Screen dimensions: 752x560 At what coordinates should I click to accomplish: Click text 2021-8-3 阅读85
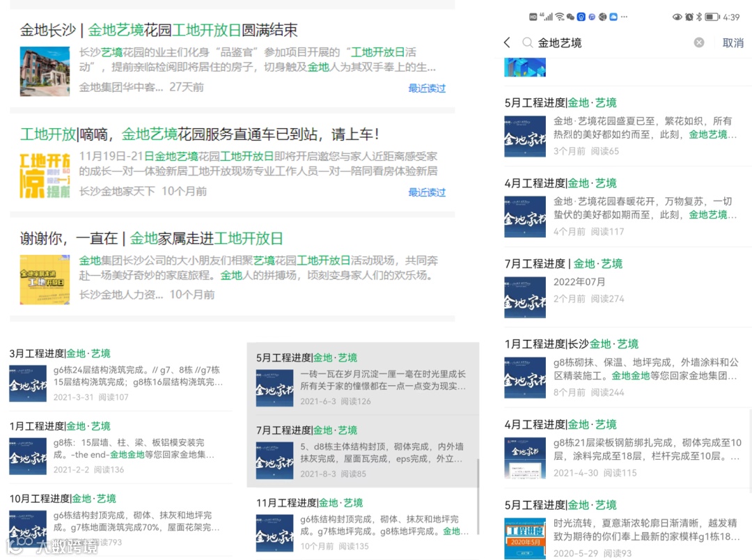334,474
